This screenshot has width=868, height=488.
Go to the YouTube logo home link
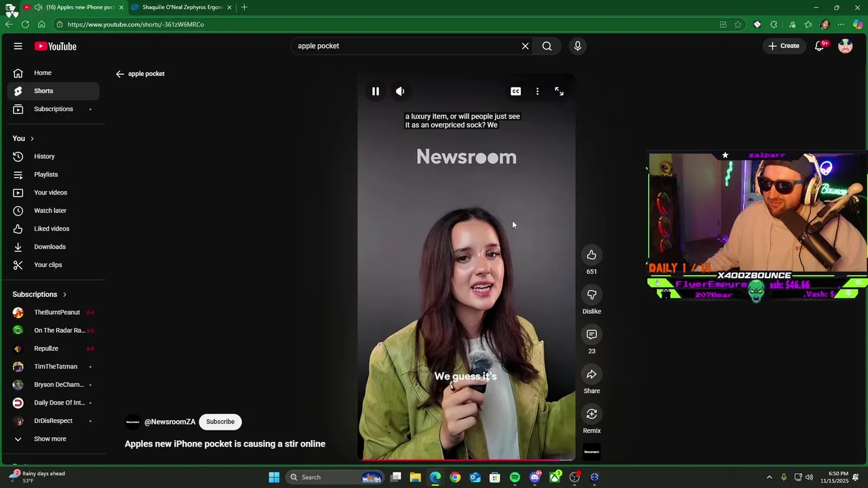coord(56,46)
